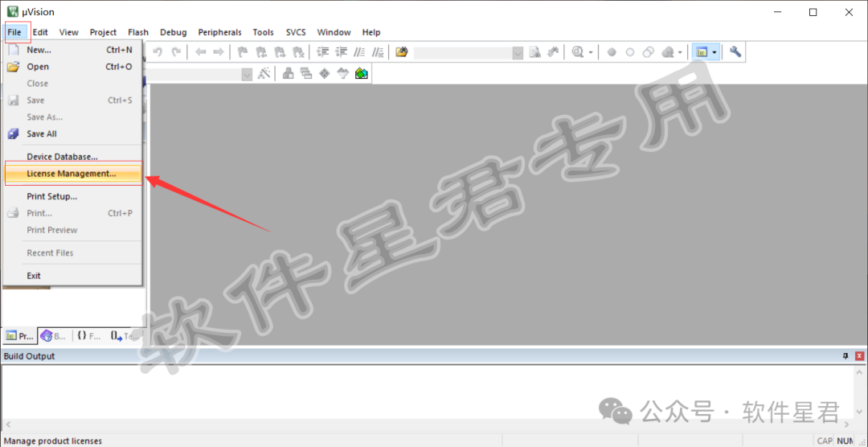Click the Insert Breakpoint filled circle icon
Image resolution: width=868 pixels, height=447 pixels.
click(612, 52)
